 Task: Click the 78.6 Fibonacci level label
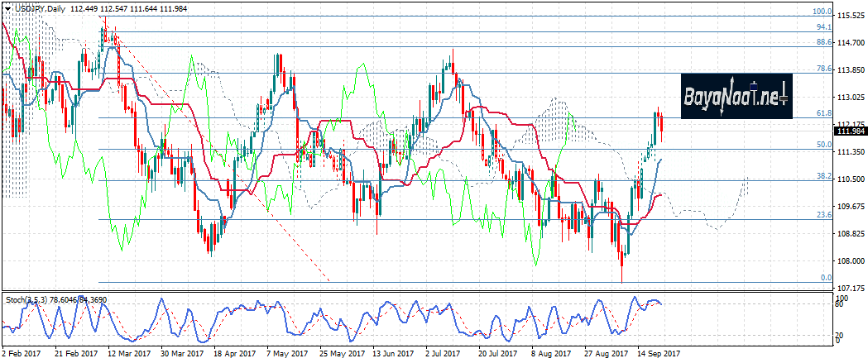823,69
